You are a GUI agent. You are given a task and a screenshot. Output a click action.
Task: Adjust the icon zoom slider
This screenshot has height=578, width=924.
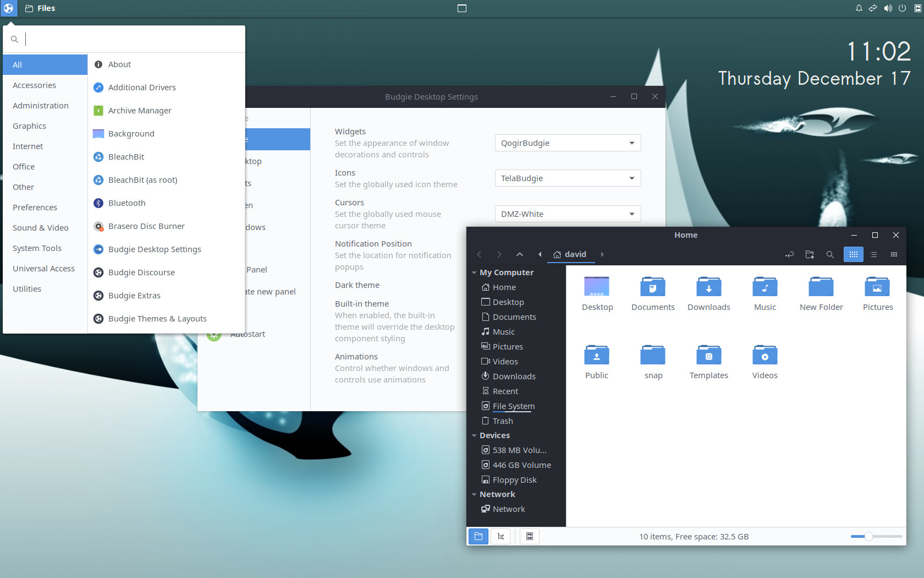pos(868,536)
